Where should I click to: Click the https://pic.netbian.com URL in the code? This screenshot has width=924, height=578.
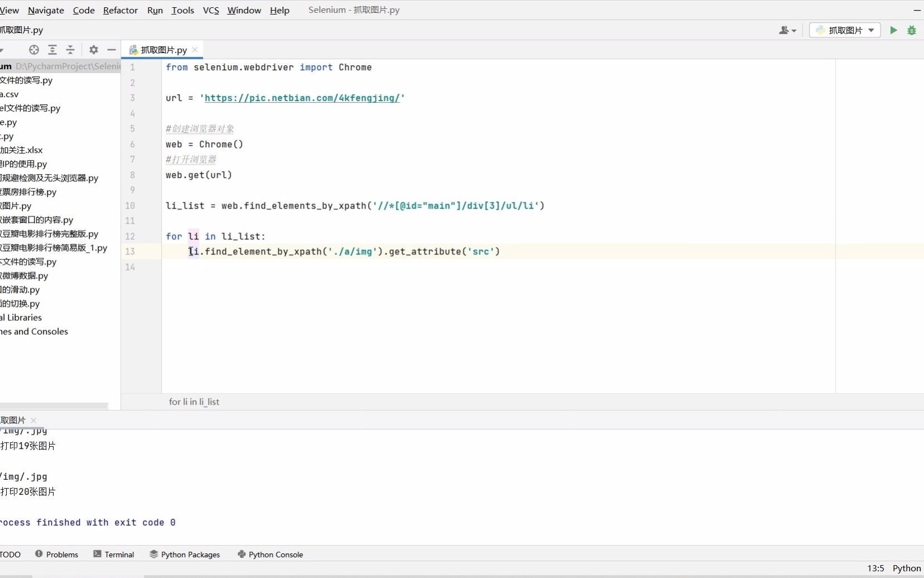tap(302, 98)
